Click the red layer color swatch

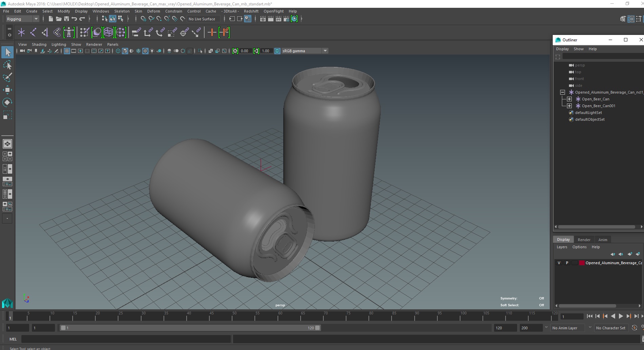click(582, 263)
